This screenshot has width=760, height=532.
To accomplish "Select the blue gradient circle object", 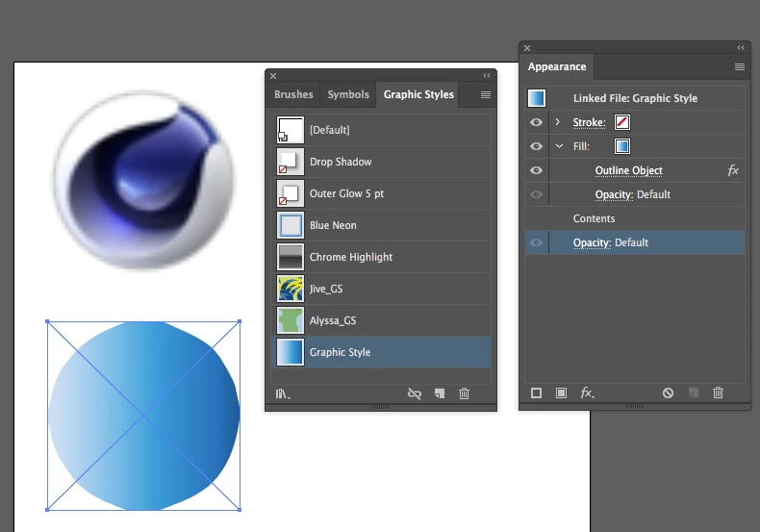I will [143, 416].
